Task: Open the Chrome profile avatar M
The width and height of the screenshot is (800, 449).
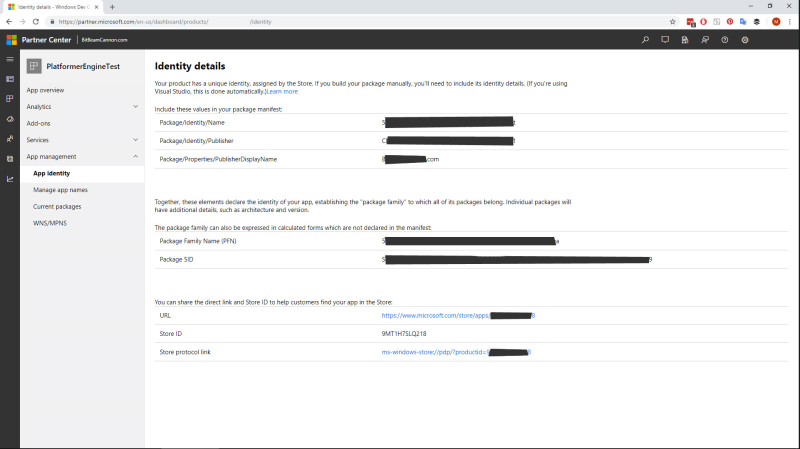Action: (776, 21)
